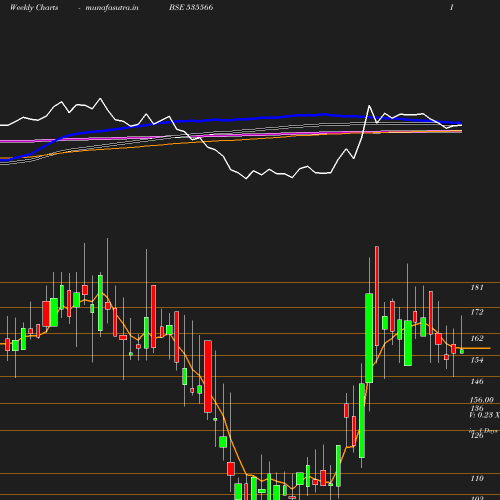Viewport: 500px width, 500px height.
Task: Click the 'Weekly Charts' title text
Action: click(x=34, y=7)
